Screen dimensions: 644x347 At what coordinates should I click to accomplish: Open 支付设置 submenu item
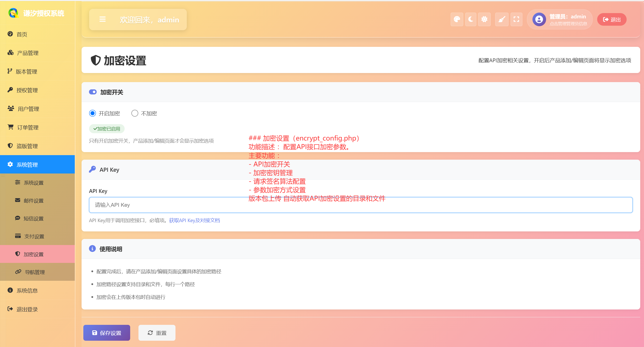pos(37,236)
